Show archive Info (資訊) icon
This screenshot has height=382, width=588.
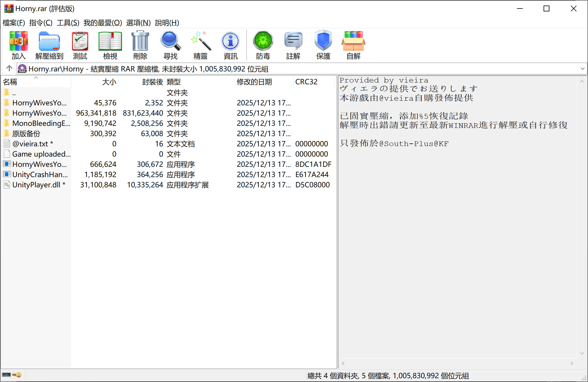[x=230, y=45]
